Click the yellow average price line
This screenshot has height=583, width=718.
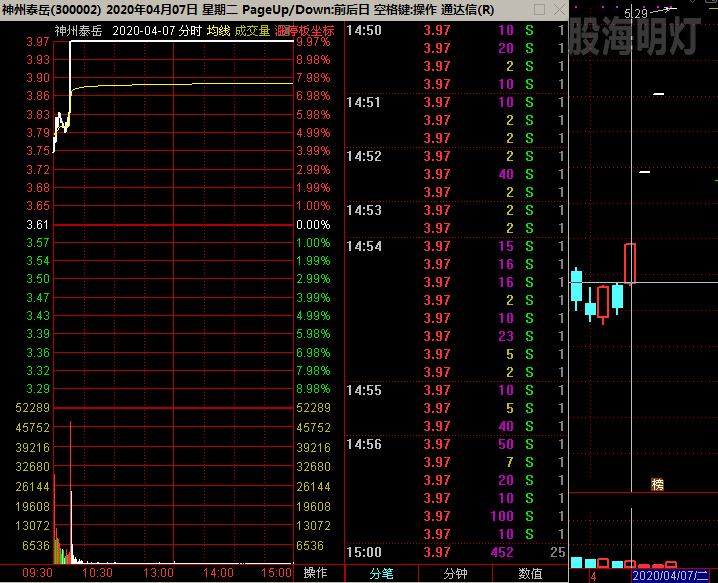(x=183, y=84)
